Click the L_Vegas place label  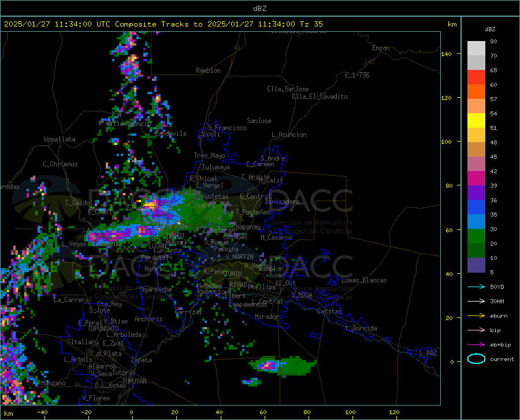click(x=74, y=244)
